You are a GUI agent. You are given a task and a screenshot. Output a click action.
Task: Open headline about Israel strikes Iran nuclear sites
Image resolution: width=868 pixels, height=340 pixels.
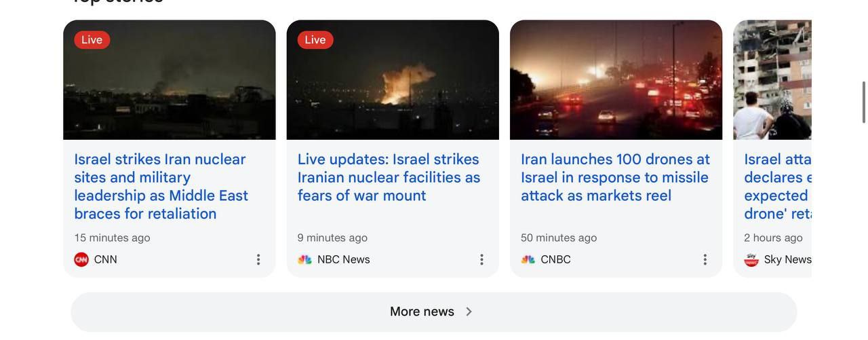pos(161,186)
